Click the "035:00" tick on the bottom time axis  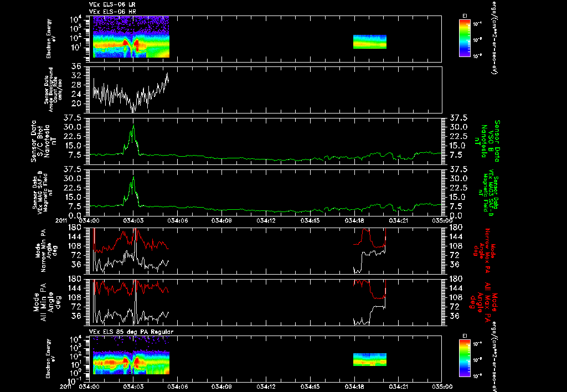[442, 386]
